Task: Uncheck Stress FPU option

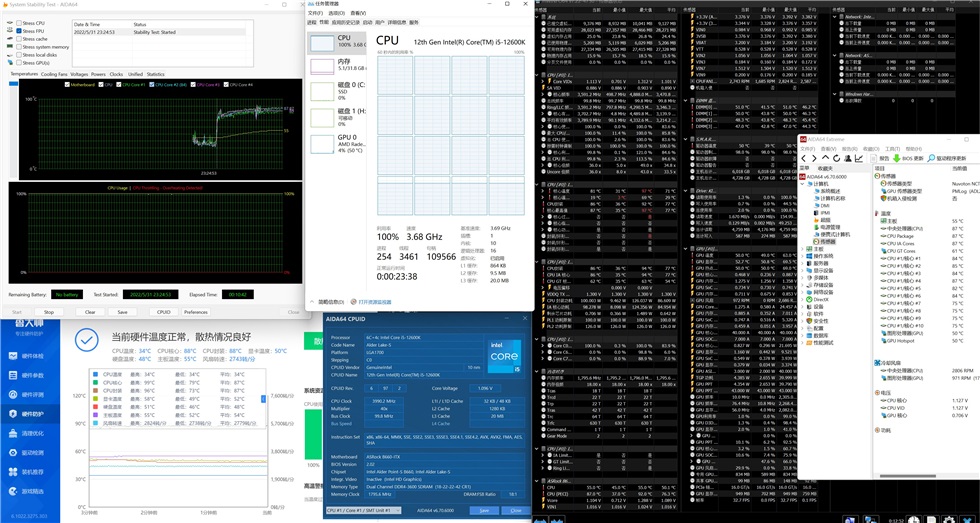Action: (19, 31)
